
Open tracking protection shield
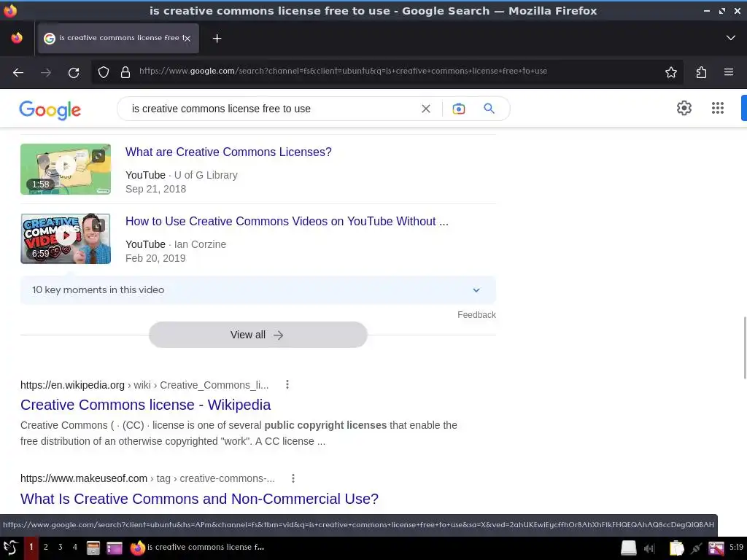click(104, 72)
